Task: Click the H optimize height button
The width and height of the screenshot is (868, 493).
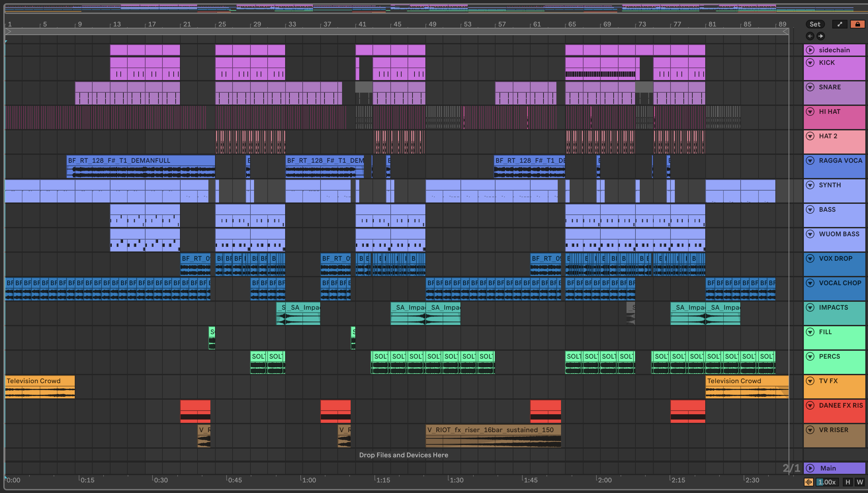Action: 847,482
